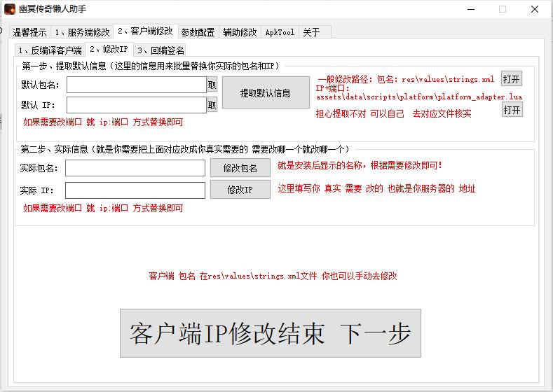Screen dimensions: 553x392
Task: Open the ApkTool tab
Action: point(280,32)
